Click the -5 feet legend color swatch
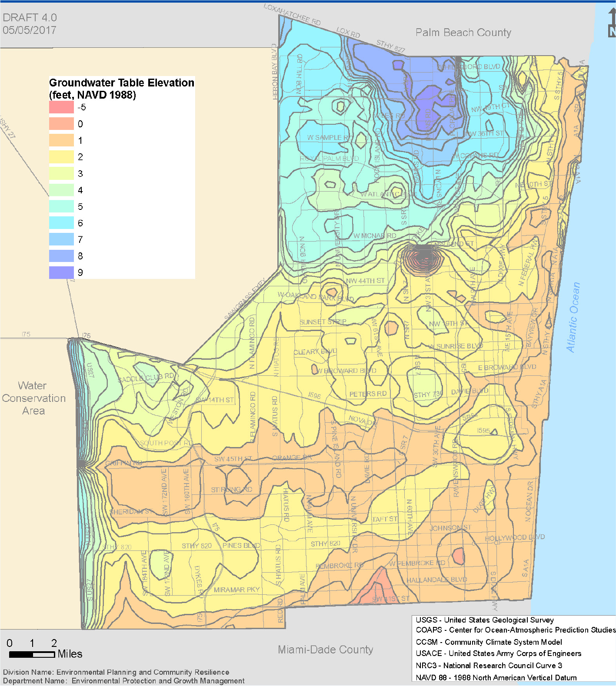The image size is (616, 686). tap(61, 107)
